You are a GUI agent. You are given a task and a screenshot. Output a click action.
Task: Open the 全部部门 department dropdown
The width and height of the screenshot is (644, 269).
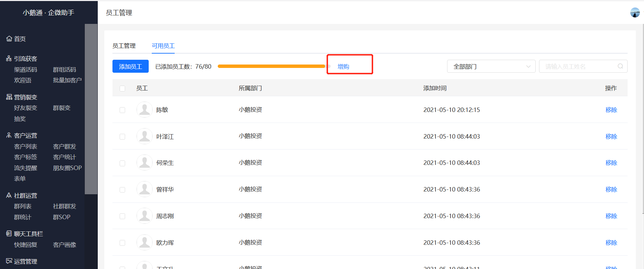492,66
